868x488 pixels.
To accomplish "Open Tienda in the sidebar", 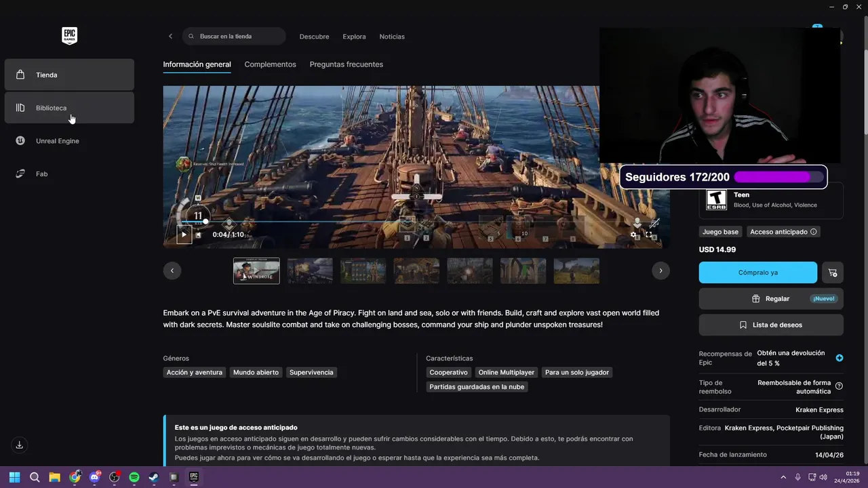I will 69,75.
